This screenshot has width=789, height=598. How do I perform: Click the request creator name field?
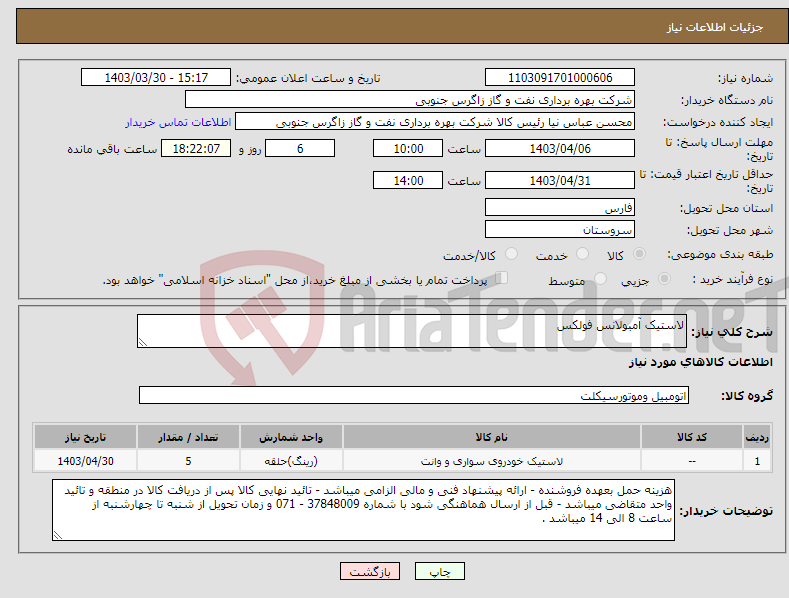(435, 122)
